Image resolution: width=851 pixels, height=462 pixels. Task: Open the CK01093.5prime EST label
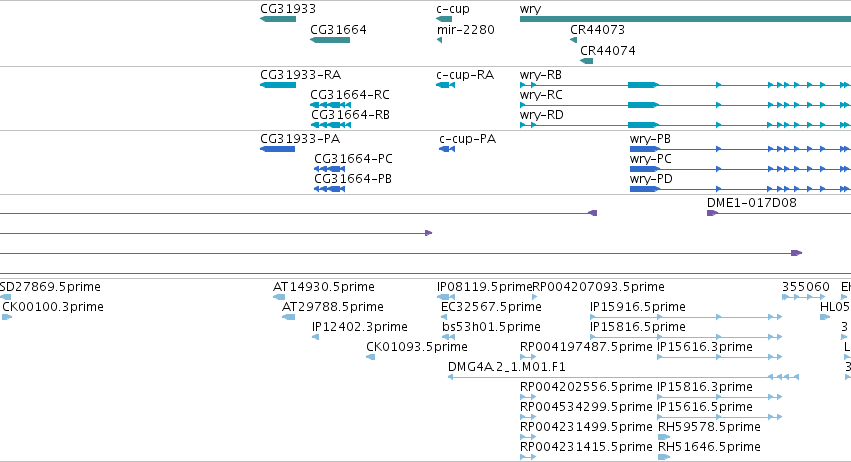click(x=417, y=347)
